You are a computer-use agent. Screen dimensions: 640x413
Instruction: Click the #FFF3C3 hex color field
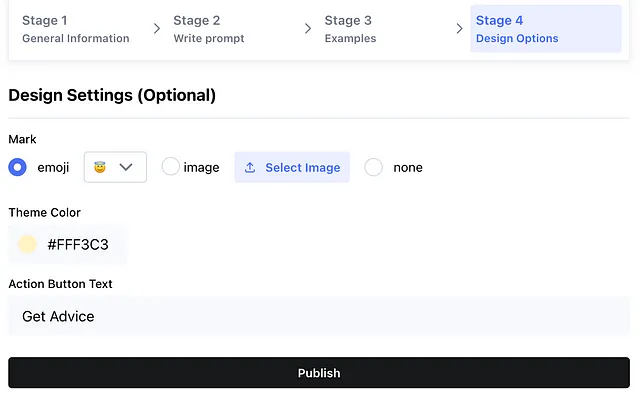(x=68, y=244)
